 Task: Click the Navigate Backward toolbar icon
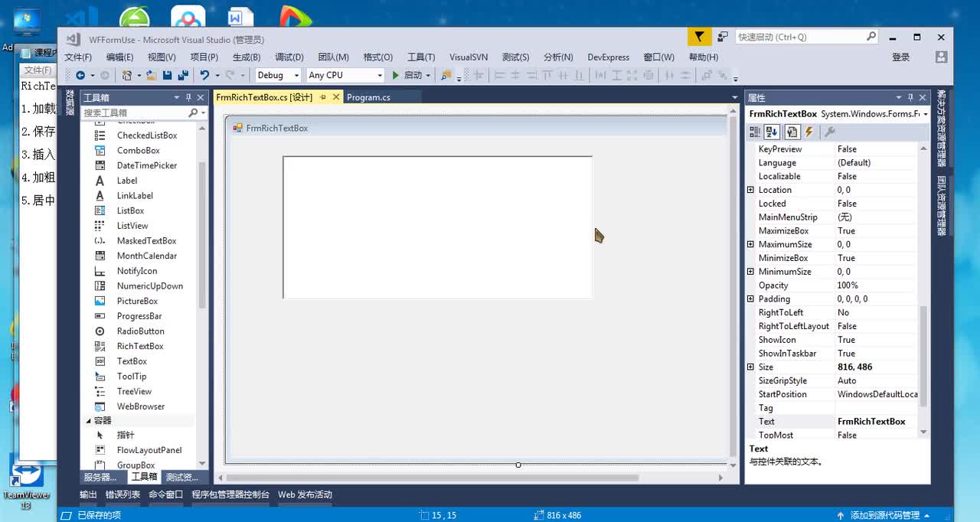pyautogui.click(x=80, y=75)
